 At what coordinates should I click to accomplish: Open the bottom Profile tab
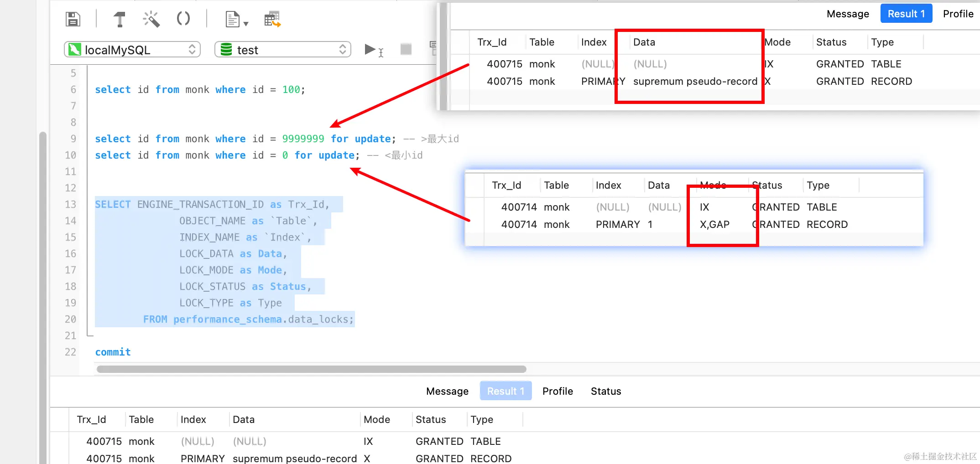[558, 391]
